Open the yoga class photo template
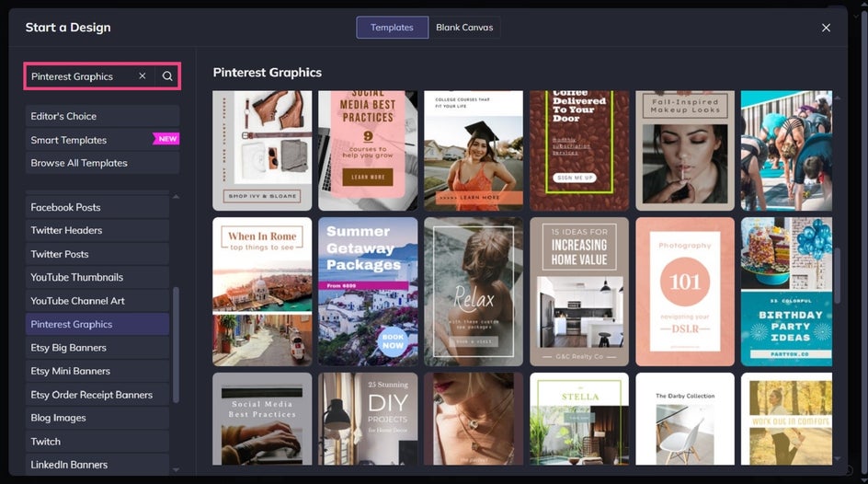This screenshot has height=484, width=868. [x=787, y=151]
